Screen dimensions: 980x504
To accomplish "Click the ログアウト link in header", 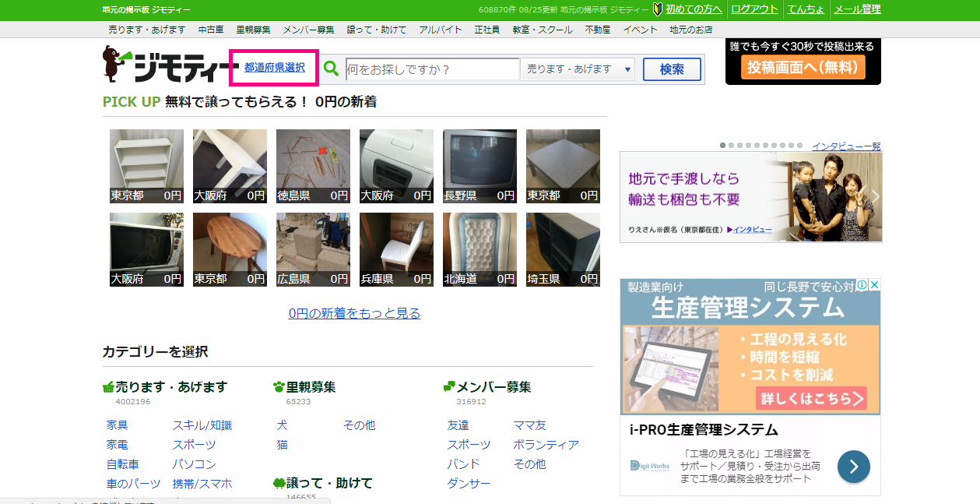I will [754, 9].
